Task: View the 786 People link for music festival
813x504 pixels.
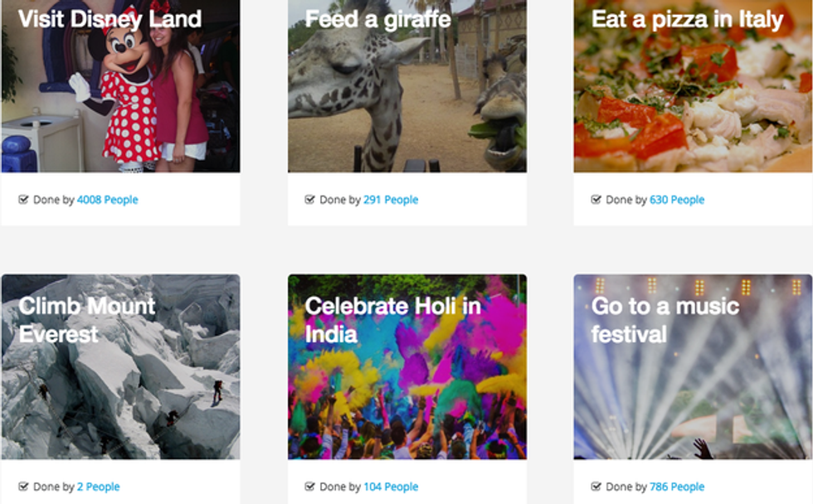Action: [676, 487]
